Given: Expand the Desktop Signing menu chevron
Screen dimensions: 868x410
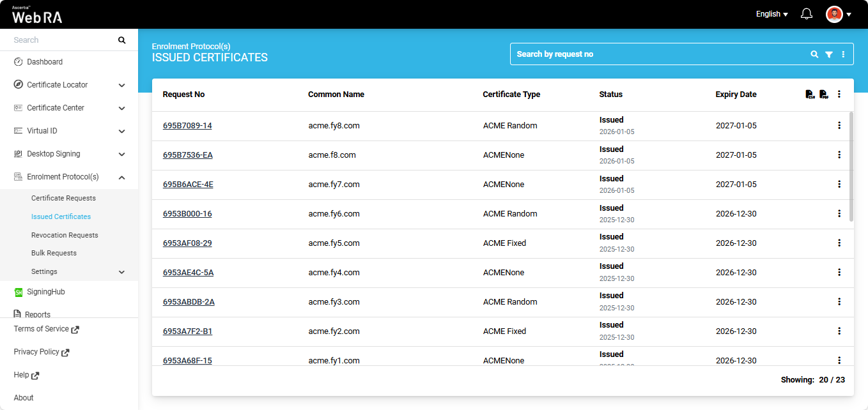Looking at the screenshot, I should point(121,154).
